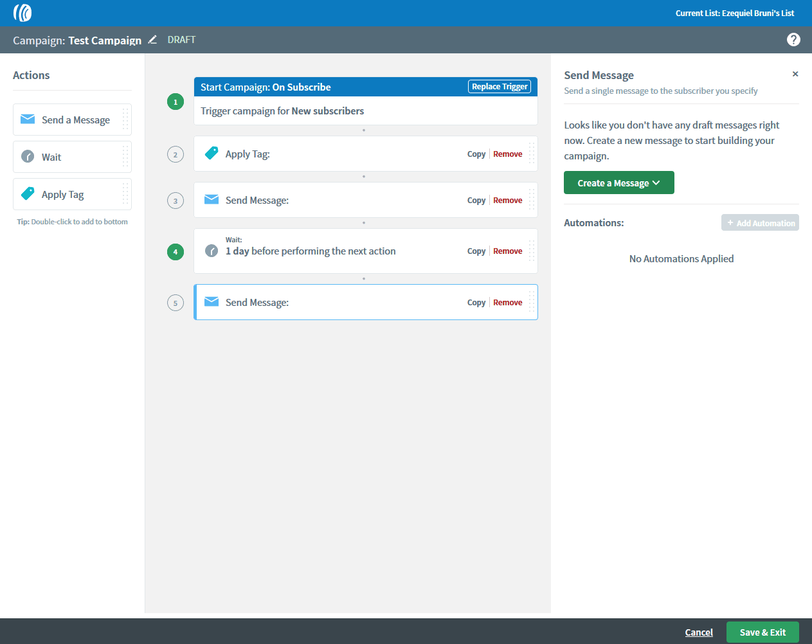Screen dimensions: 812x644
Task: Click the pencil icon beside Test Campaign
Action: pos(152,39)
